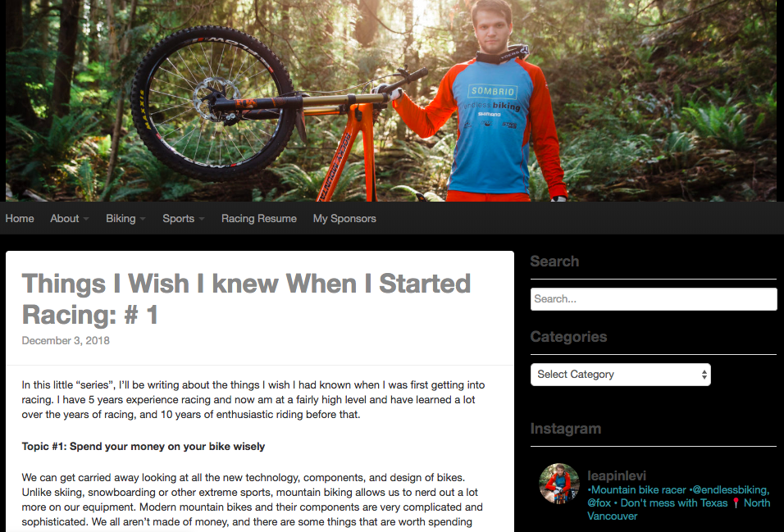Open the Racing Resume page
Image resolution: width=784 pixels, height=532 pixels.
(259, 219)
